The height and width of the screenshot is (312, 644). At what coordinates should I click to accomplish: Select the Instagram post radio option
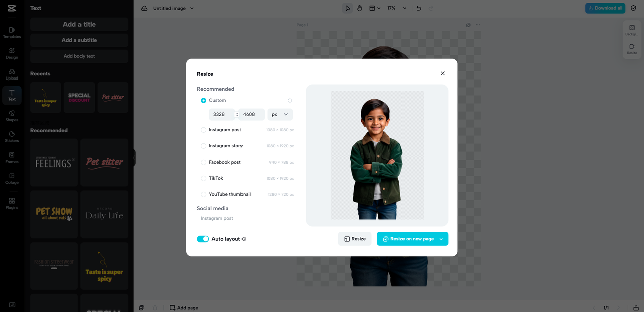pyautogui.click(x=203, y=130)
